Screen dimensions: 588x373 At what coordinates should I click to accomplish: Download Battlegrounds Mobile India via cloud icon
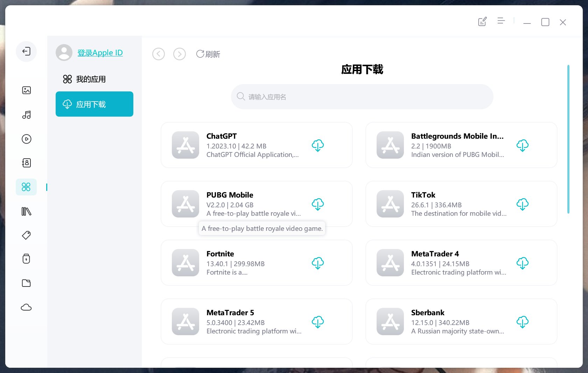(x=523, y=145)
